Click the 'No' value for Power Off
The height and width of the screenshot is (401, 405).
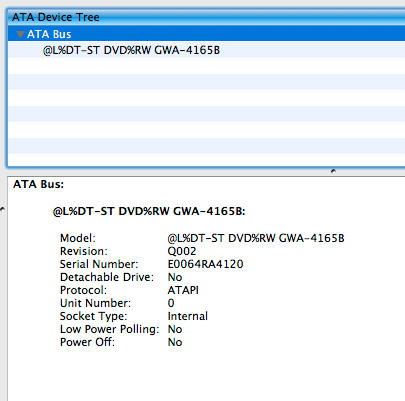(175, 342)
